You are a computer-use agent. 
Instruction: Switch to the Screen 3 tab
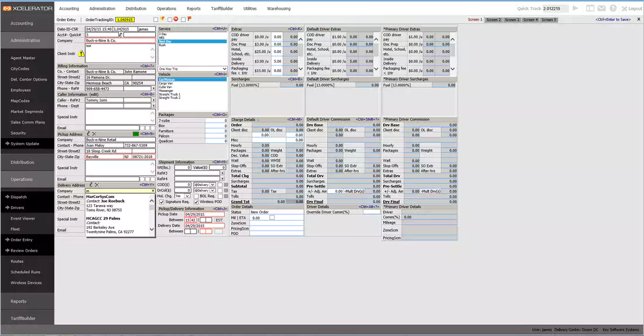click(x=512, y=20)
